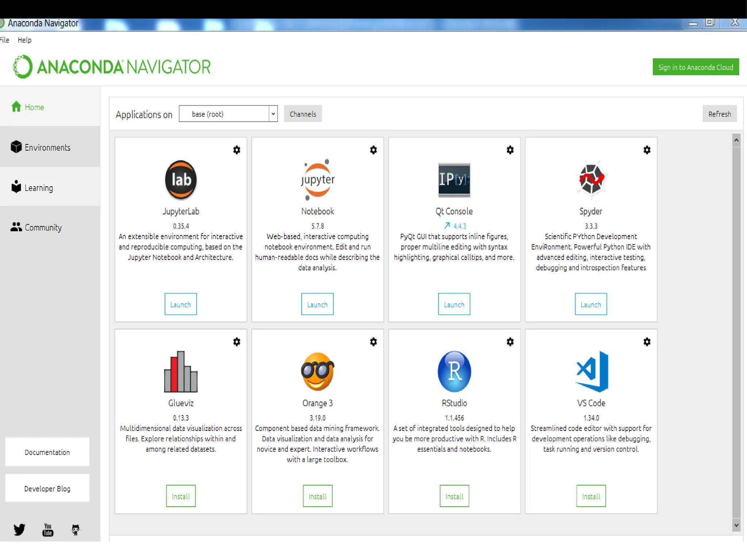Click Sign in to Anaconda Cloud
Image resolution: width=747 pixels, height=560 pixels.
click(695, 67)
